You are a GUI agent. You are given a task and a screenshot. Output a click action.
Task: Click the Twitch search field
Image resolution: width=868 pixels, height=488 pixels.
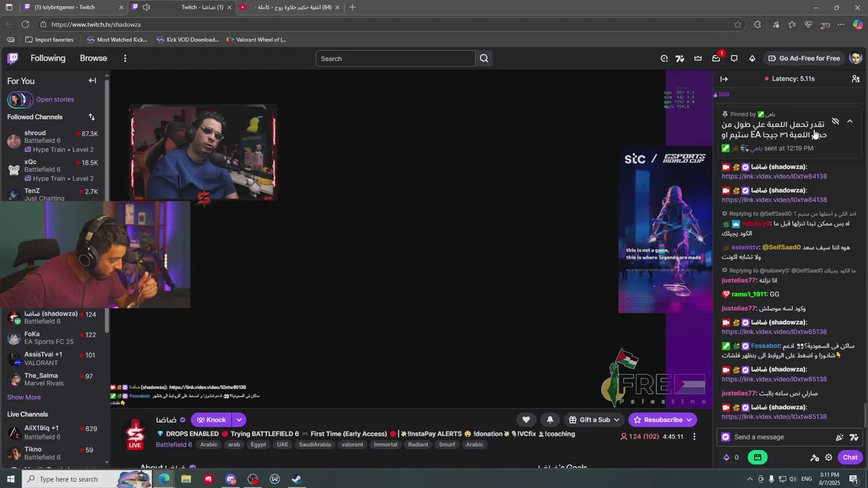(395, 58)
